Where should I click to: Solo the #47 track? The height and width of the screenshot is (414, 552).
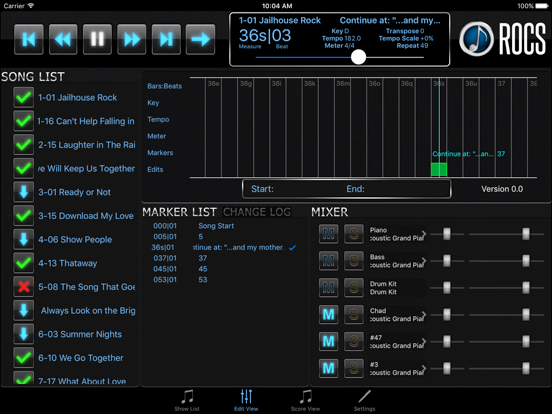354,341
